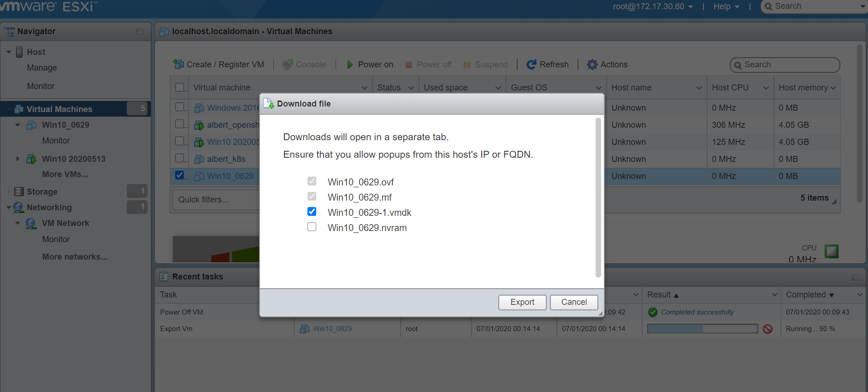Cancel the running Export Vm task
This screenshot has width=868, height=392.
768,329
